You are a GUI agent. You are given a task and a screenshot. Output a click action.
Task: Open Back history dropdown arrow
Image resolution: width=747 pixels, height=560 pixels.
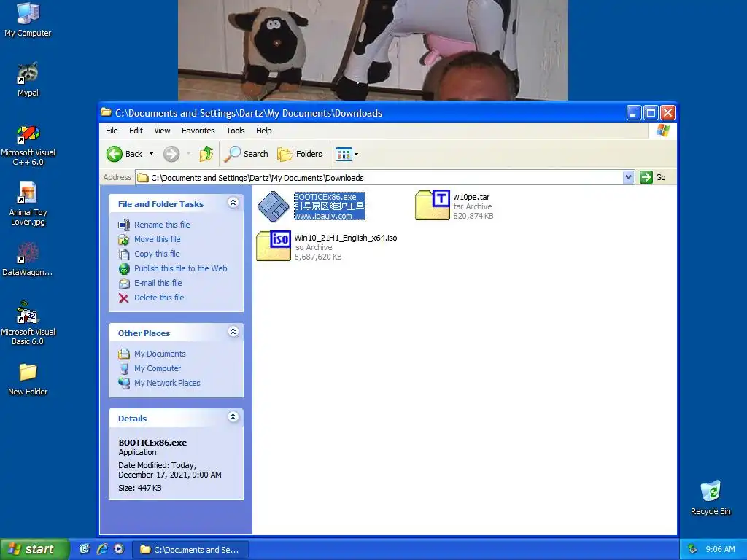pos(152,154)
